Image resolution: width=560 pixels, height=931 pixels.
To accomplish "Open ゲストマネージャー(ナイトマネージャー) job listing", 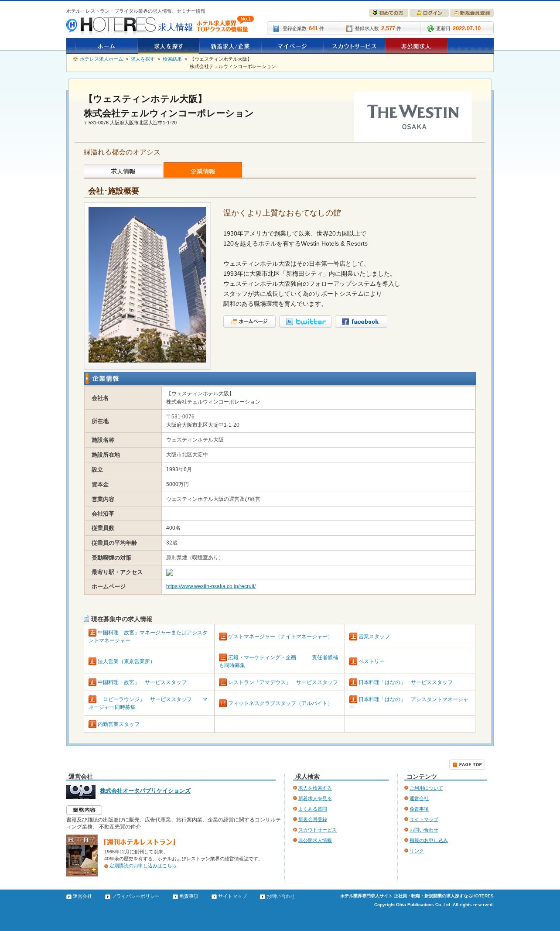I will (280, 637).
